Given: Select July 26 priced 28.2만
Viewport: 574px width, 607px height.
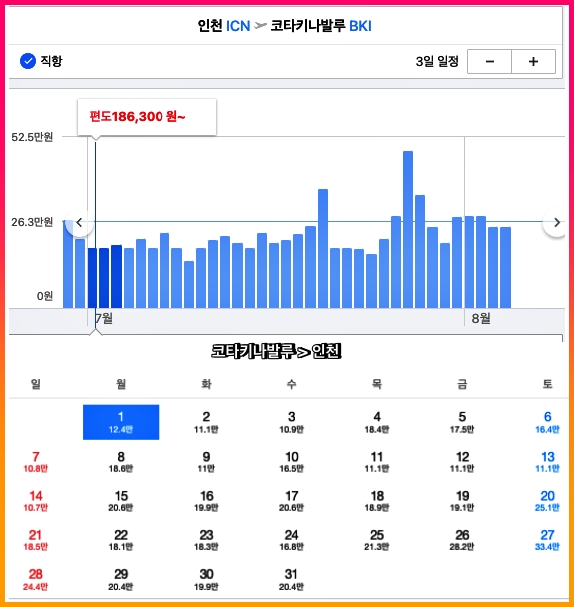Looking at the screenshot, I should point(462,540).
